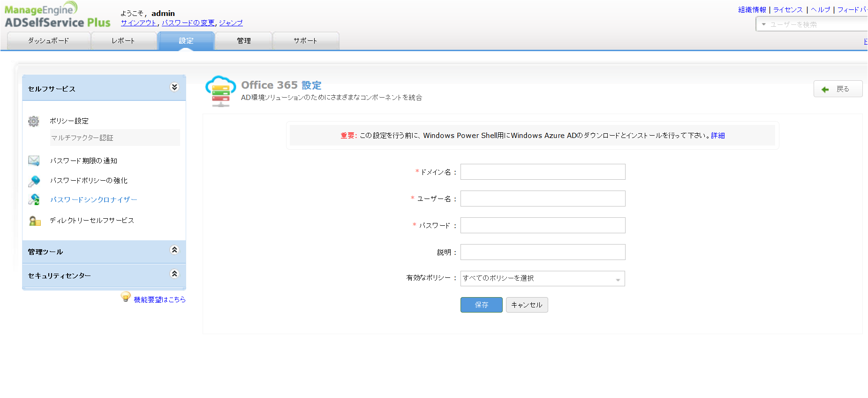
Task: Expand the セキュリティセンター panel
Action: pos(174,274)
